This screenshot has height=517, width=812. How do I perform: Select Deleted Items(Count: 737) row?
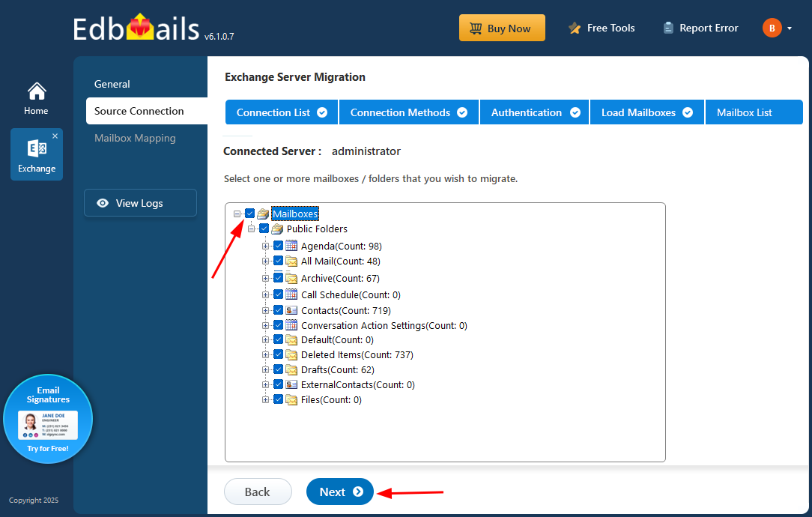357,355
